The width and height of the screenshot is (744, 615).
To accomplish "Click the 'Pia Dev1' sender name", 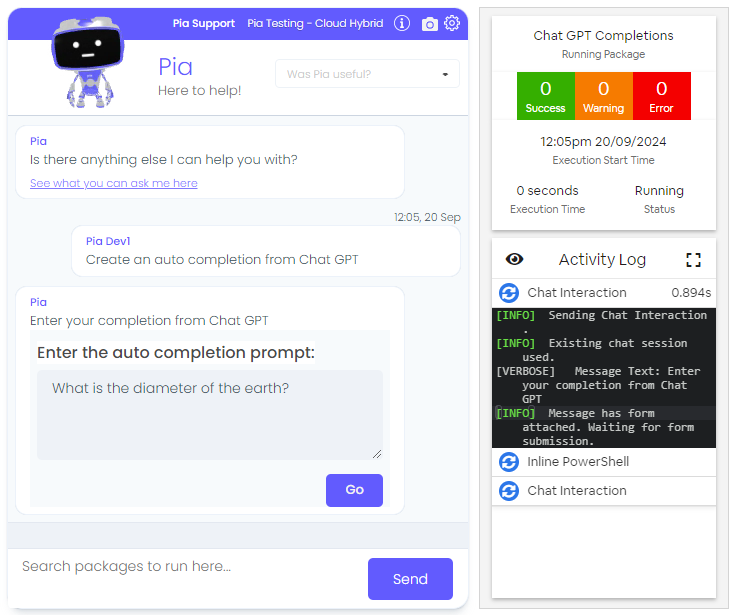I will pyautogui.click(x=108, y=241).
